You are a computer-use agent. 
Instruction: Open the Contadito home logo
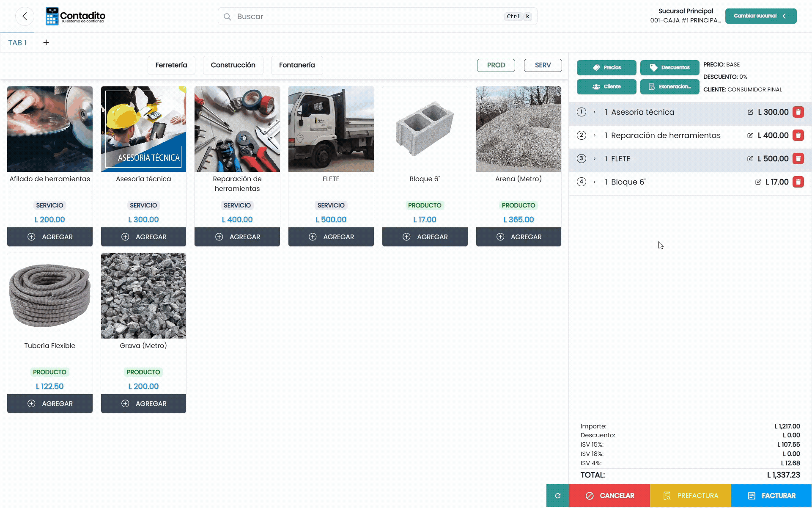tap(76, 16)
